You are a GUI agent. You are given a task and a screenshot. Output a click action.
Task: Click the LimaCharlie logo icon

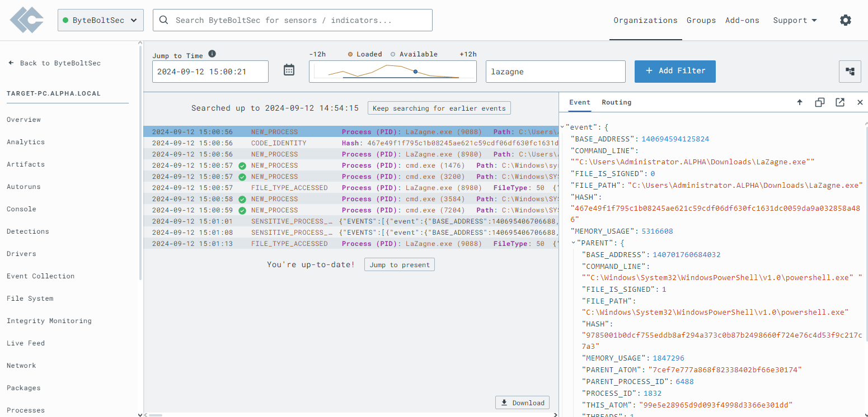tap(26, 20)
